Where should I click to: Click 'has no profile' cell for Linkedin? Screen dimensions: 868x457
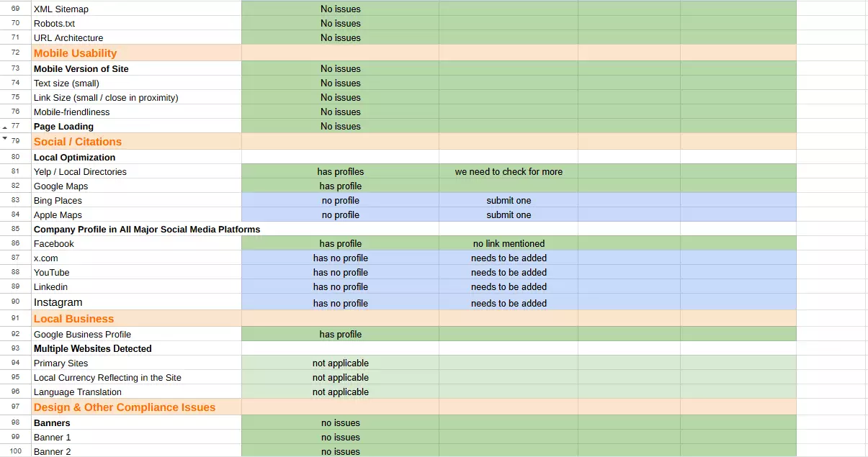341,287
